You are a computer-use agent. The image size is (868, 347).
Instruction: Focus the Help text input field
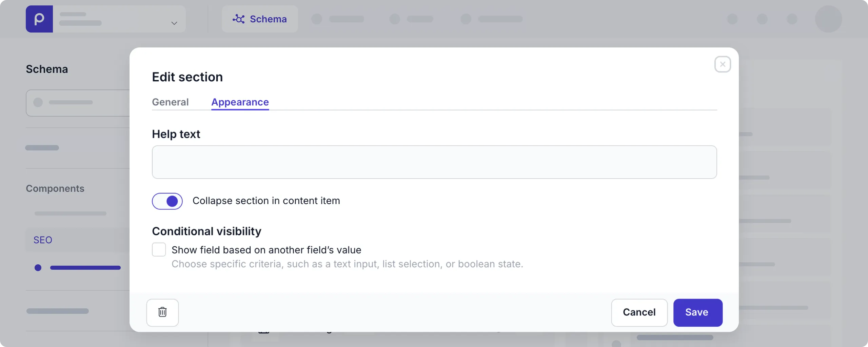(x=434, y=162)
